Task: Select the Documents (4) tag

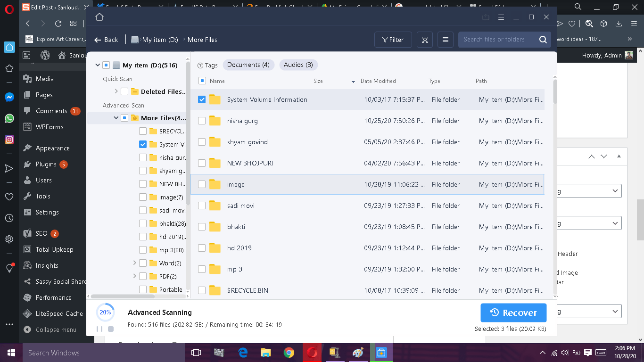Action: [248, 65]
